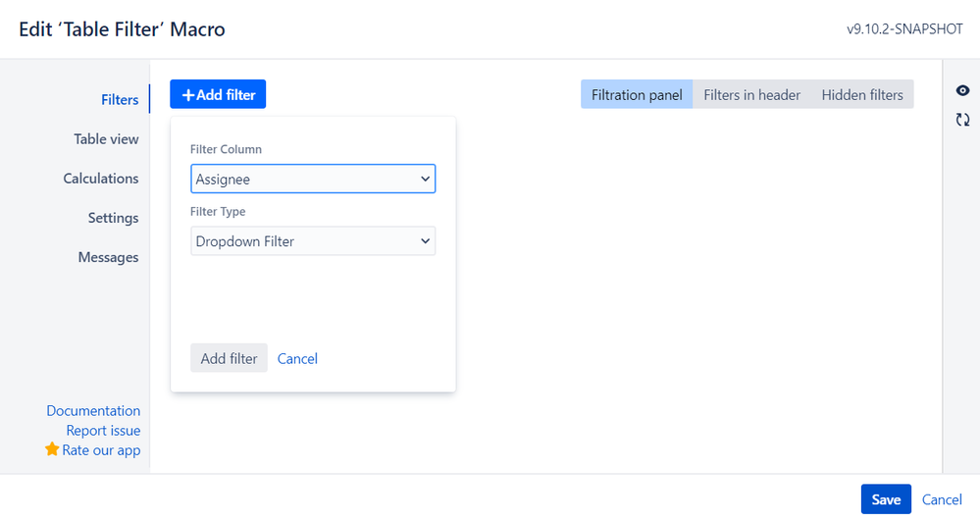Click the Report issue link
This screenshot has width=980, height=521.
(103, 431)
